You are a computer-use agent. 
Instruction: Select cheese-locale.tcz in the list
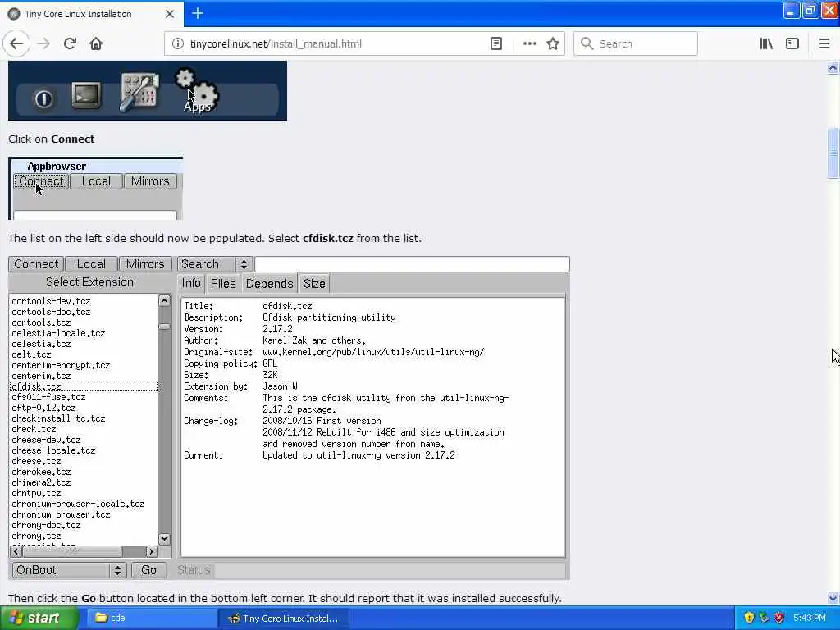click(84, 450)
